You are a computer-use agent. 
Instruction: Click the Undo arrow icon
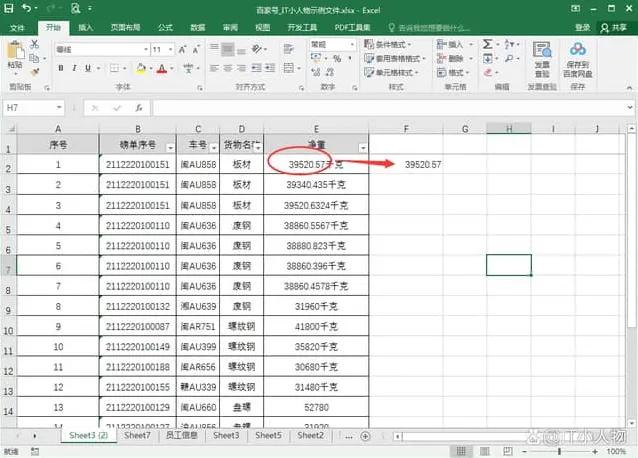[27, 8]
